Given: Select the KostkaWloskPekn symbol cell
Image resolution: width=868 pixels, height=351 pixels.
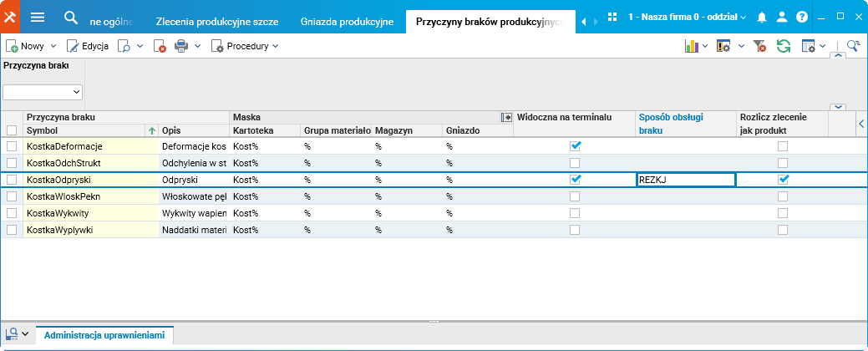Looking at the screenshot, I should pos(91,196).
